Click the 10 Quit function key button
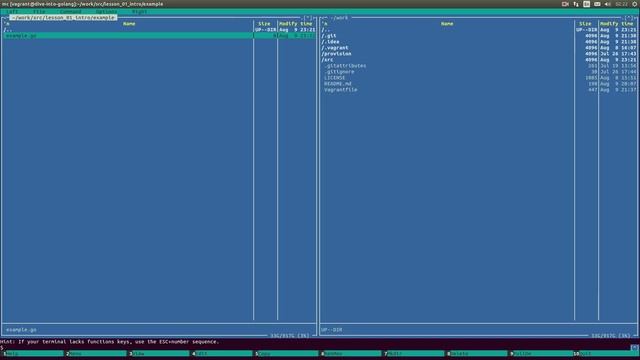Viewport: 640px width, 360px height. pyautogui.click(x=606, y=353)
